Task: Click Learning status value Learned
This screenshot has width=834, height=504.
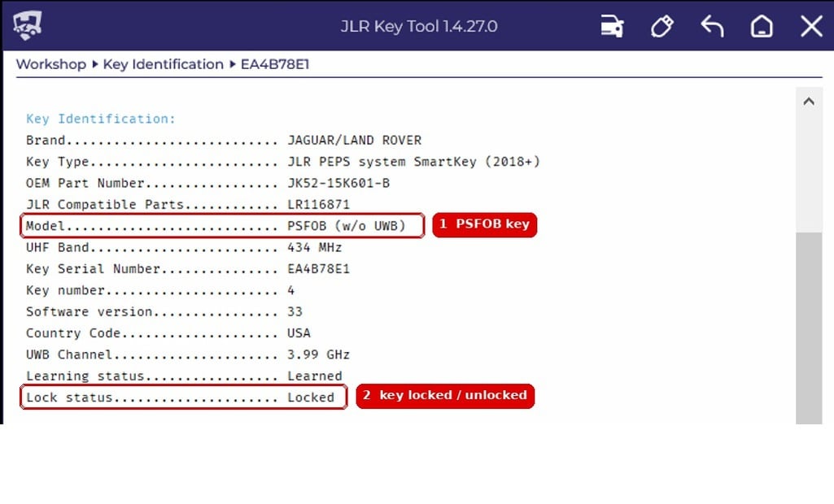Action: pos(315,376)
